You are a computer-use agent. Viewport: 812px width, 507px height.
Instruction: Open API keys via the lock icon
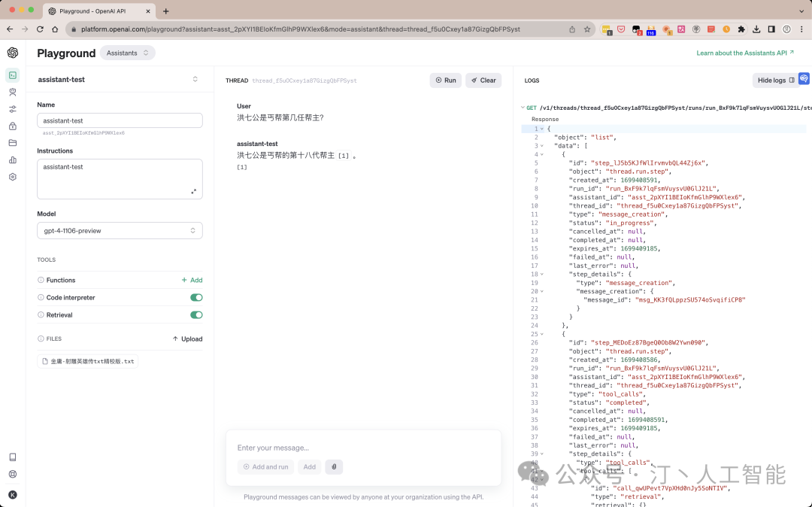12,126
